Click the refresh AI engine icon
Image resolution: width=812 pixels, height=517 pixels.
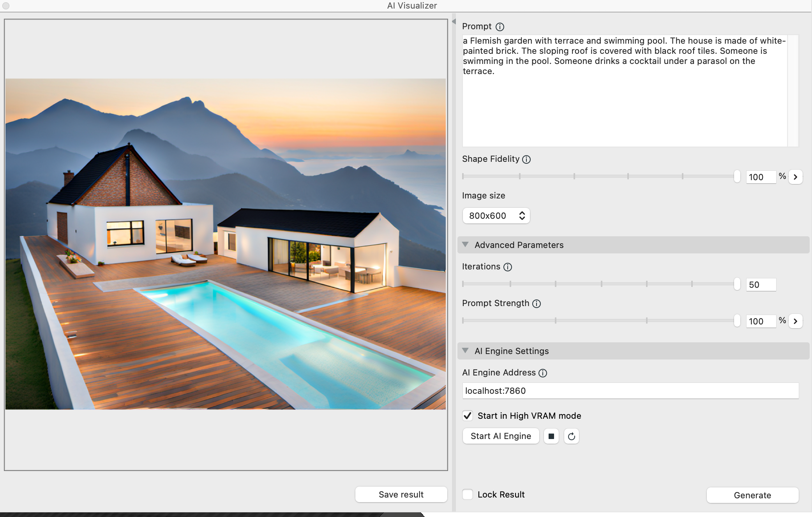[571, 436]
